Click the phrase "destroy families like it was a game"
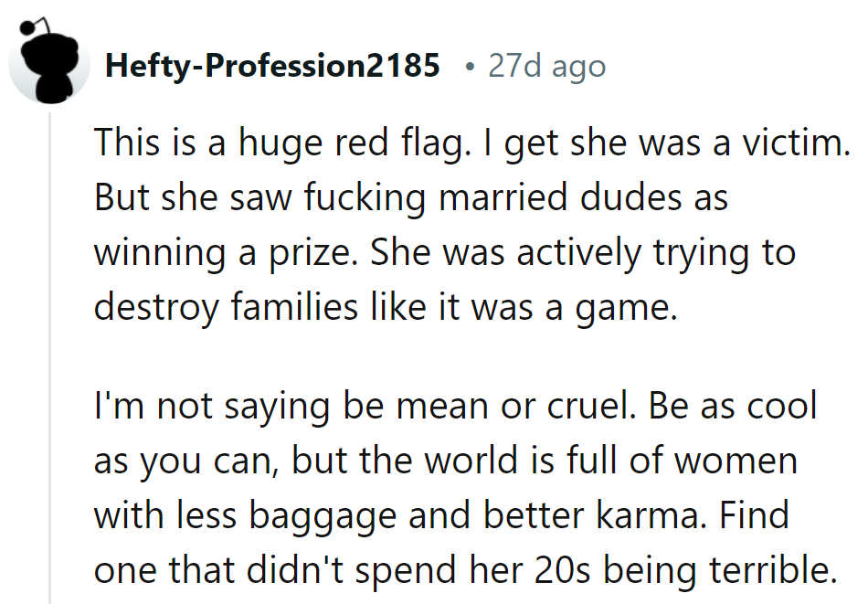 386,306
